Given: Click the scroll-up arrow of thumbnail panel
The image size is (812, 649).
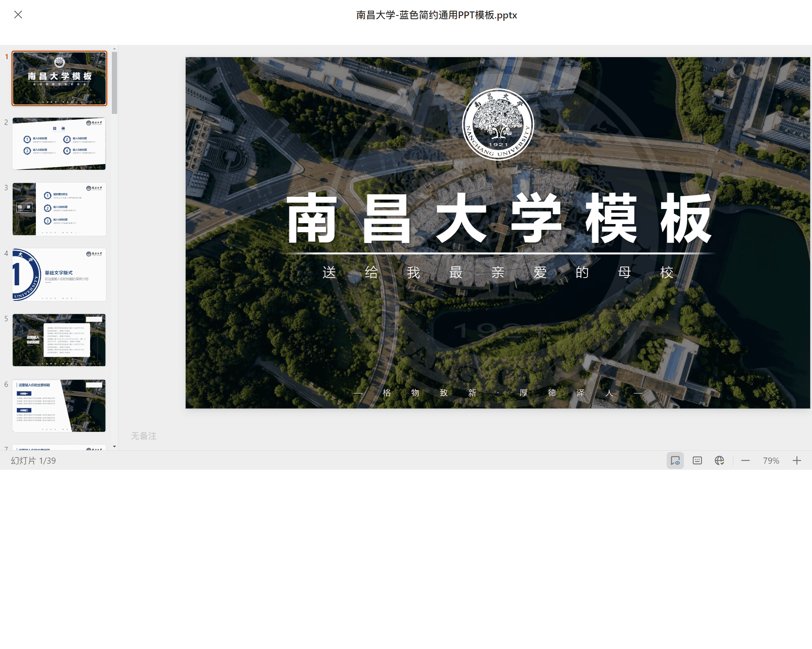Looking at the screenshot, I should point(114,49).
